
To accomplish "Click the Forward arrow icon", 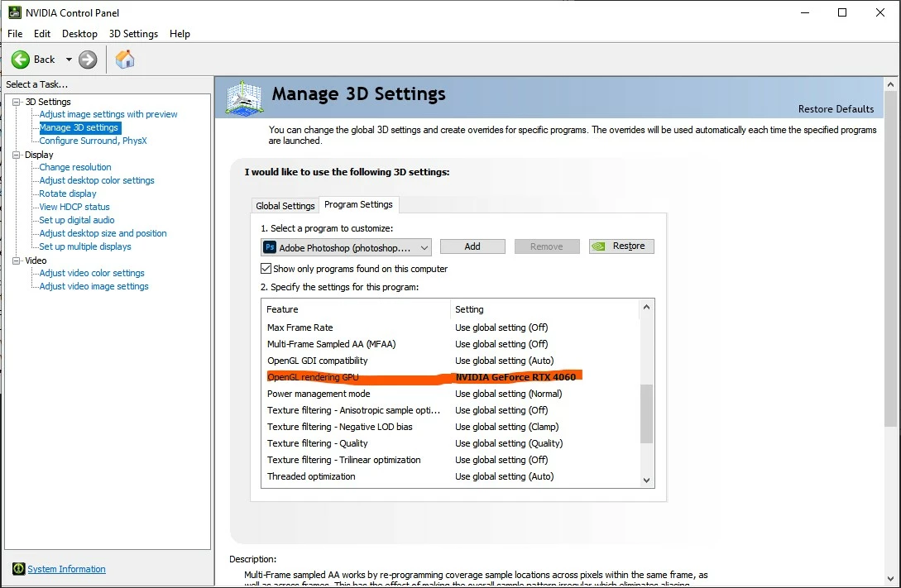I will 88,60.
